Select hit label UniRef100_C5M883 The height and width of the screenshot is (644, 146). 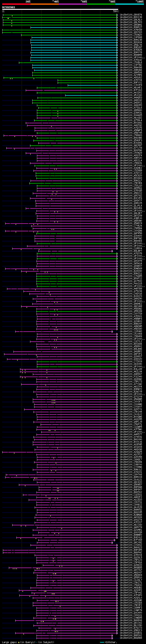[x=131, y=135]
